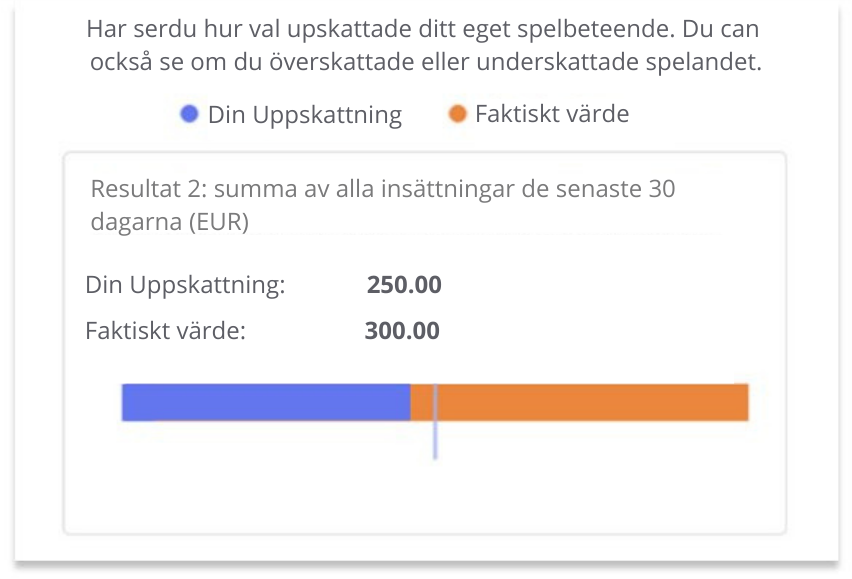Image resolution: width=852 pixels, height=579 pixels.
Task: Click the orange actual value bar segment
Action: click(x=579, y=402)
